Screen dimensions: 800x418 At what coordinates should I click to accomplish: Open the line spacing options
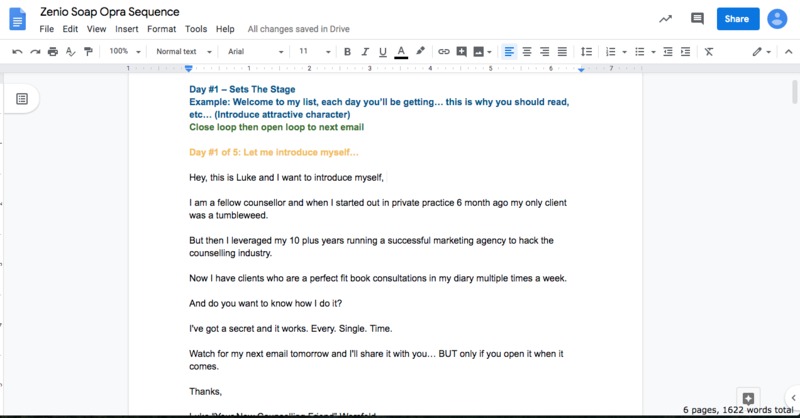tap(586, 52)
